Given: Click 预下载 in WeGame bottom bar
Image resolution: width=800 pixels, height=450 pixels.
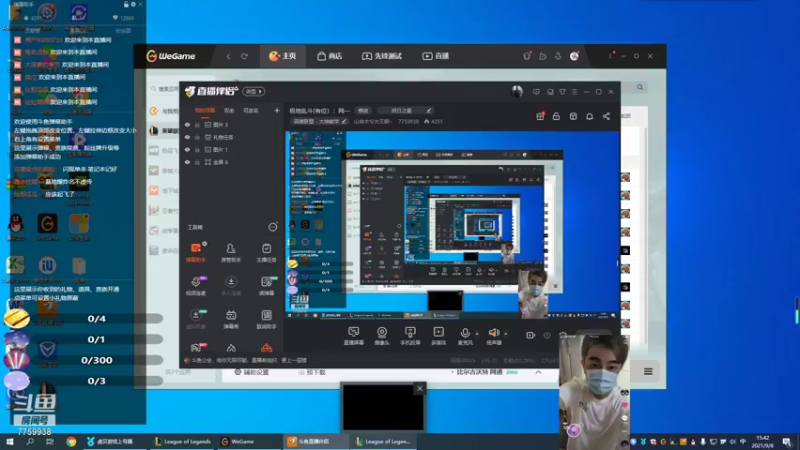Looking at the screenshot, I should (x=312, y=372).
